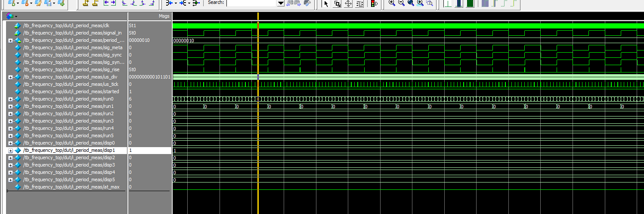Viewport: 644px width, 214px height.
Task: Click the solid green waveform format icon
Action: click(470, 3)
